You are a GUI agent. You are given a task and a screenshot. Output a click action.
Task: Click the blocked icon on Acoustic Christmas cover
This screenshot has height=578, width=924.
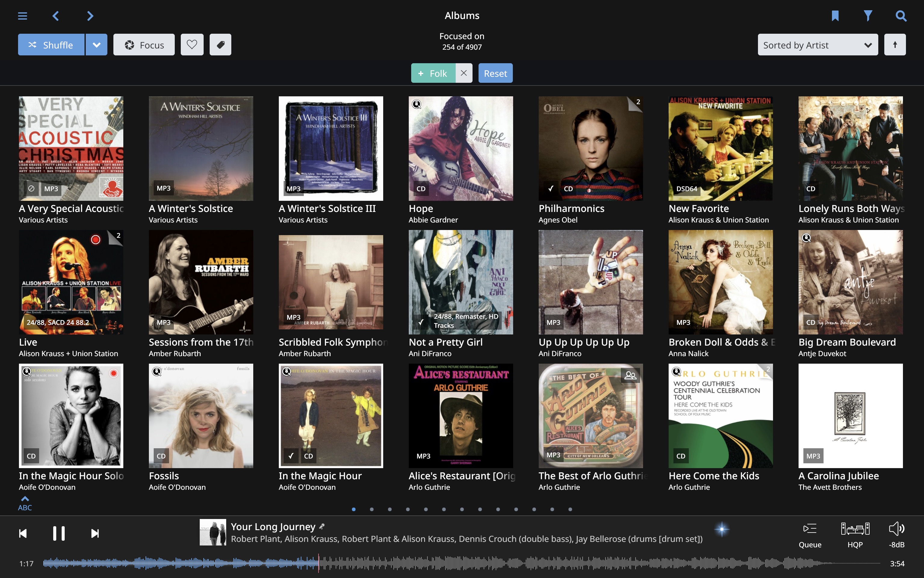coord(31,188)
